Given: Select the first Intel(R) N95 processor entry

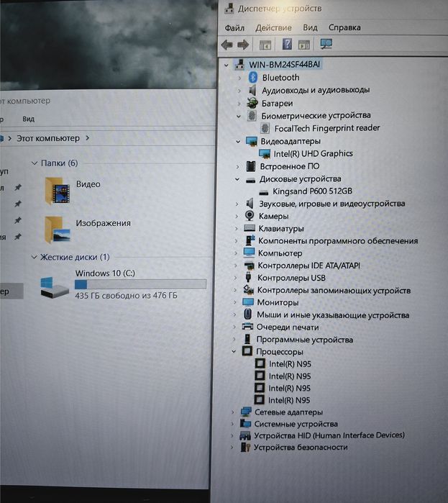Looking at the screenshot, I should coord(290,364).
